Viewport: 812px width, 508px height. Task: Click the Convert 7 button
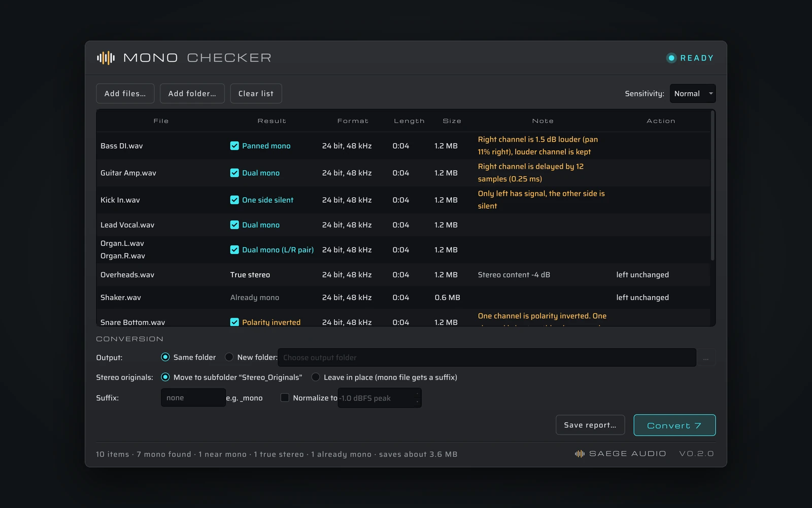[x=674, y=425]
